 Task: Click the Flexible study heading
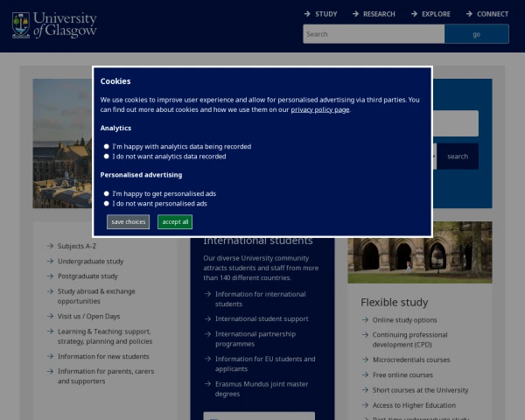point(395,302)
